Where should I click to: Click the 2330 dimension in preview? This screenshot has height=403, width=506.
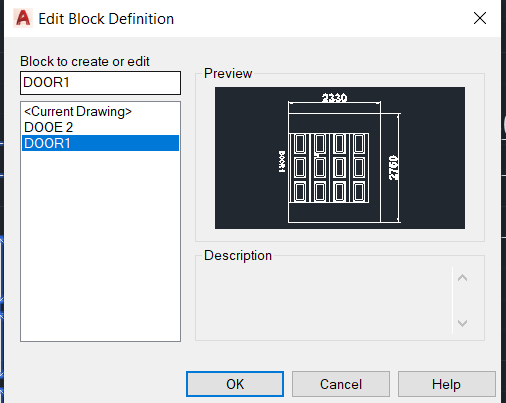(334, 98)
